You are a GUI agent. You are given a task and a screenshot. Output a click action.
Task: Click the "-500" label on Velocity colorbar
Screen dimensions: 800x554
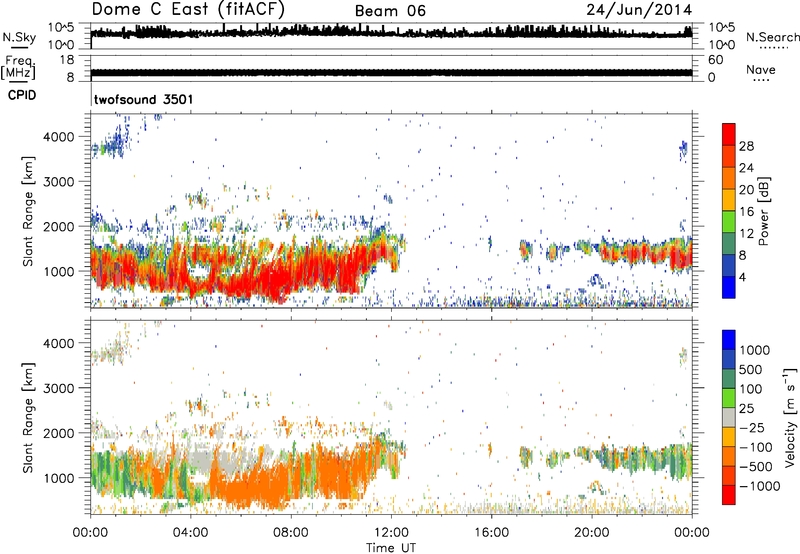click(756, 467)
